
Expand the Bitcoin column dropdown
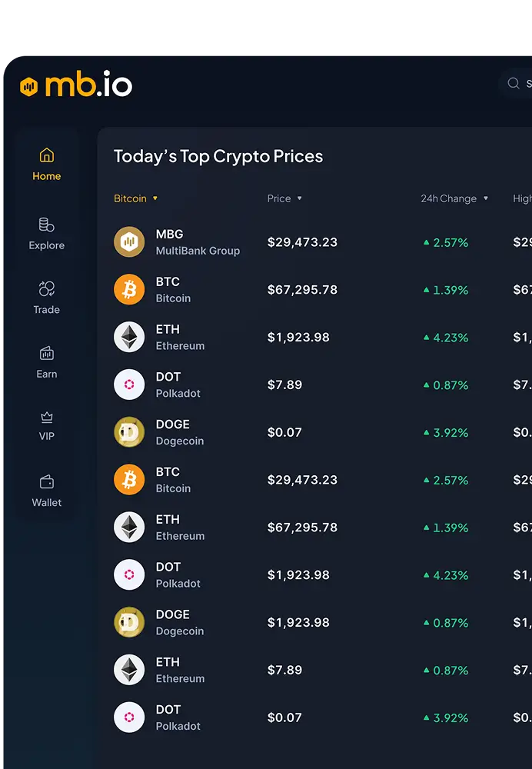(x=155, y=198)
